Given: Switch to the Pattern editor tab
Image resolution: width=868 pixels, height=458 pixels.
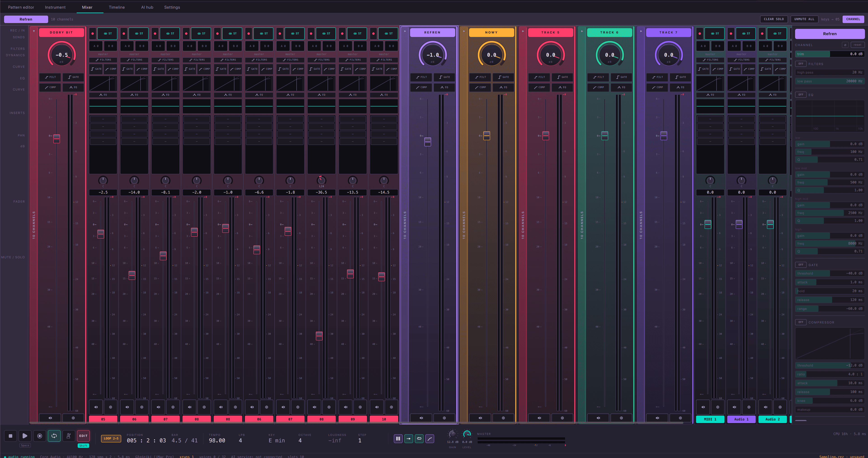Looking at the screenshot, I should click(x=21, y=7).
